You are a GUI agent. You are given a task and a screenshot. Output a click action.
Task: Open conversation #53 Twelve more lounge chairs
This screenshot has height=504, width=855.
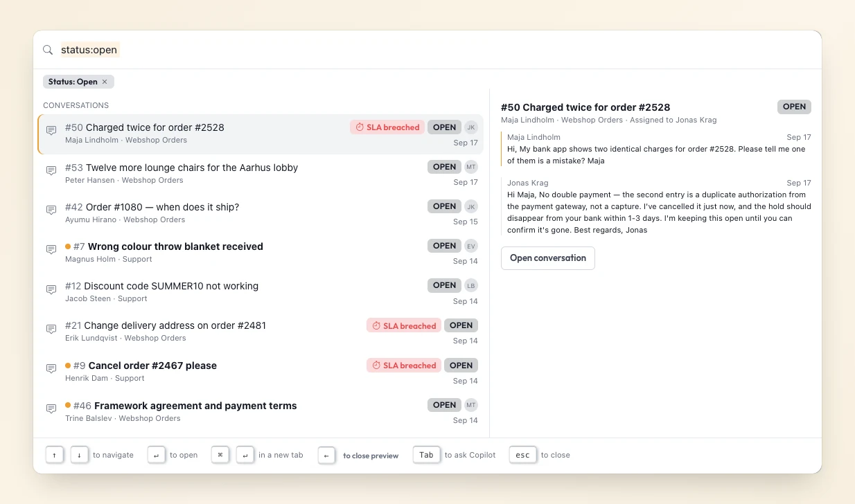261,173
